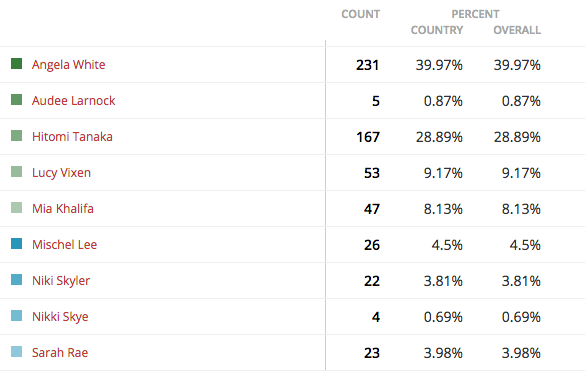
Task: Open the Sarah Rae link
Action: pyautogui.click(x=60, y=353)
